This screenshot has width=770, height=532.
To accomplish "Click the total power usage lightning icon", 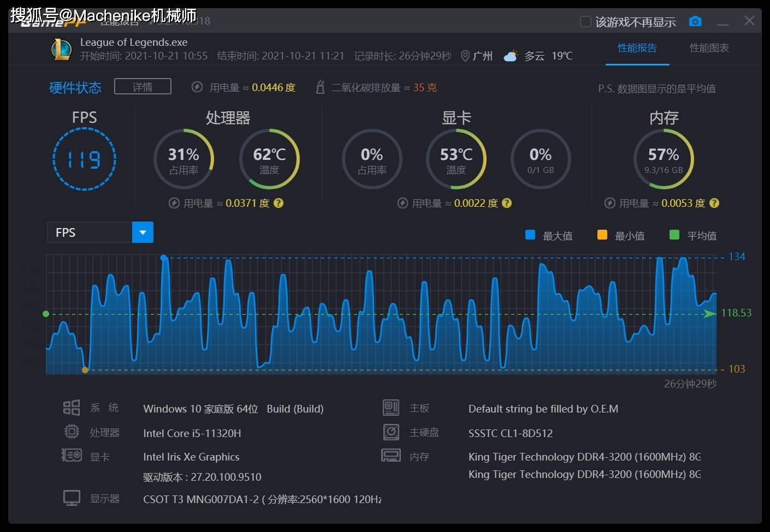I will (197, 87).
